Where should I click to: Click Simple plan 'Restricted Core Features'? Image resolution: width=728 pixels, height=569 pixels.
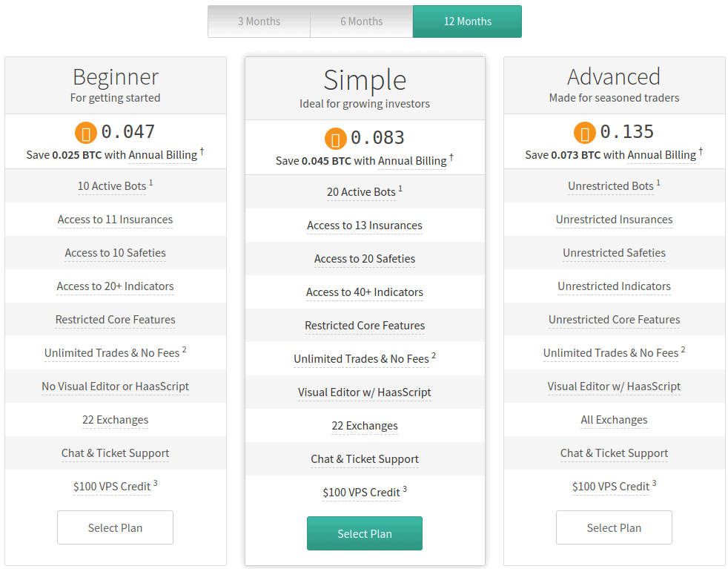(x=365, y=326)
